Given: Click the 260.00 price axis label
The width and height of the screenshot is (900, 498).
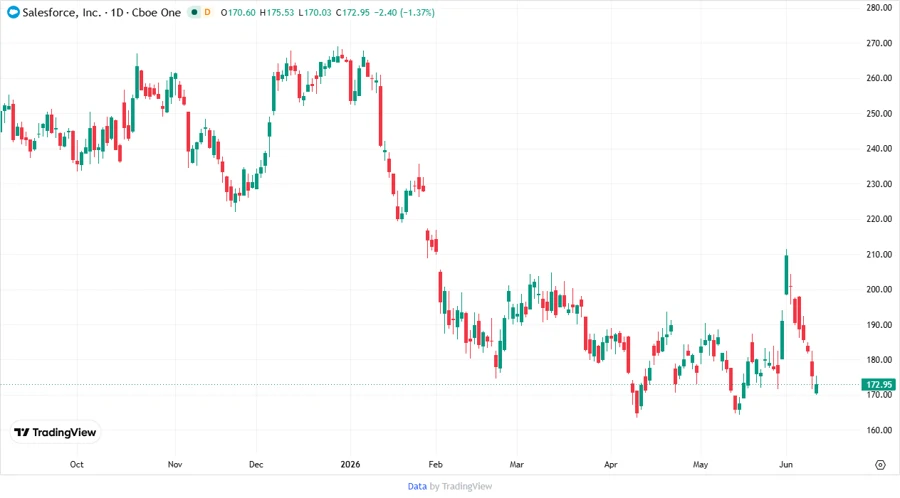Looking at the screenshot, I should (879, 78).
